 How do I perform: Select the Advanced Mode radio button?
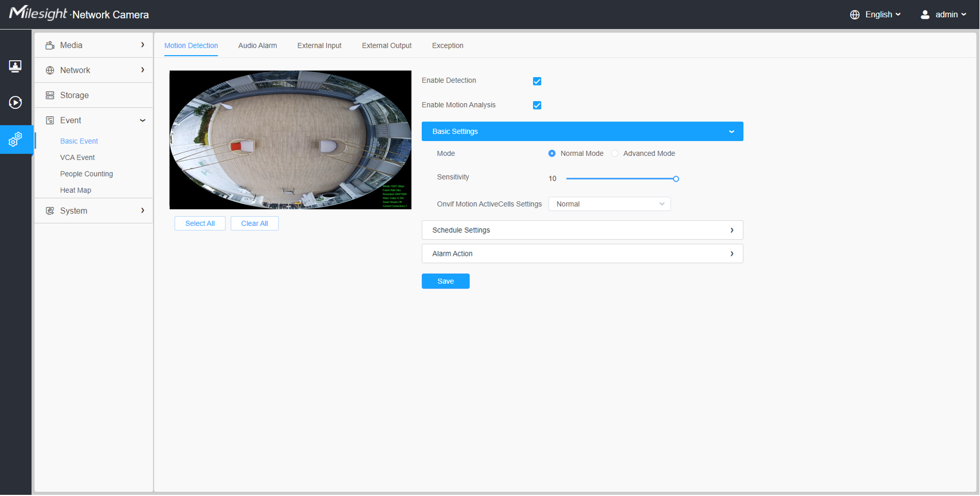(615, 154)
